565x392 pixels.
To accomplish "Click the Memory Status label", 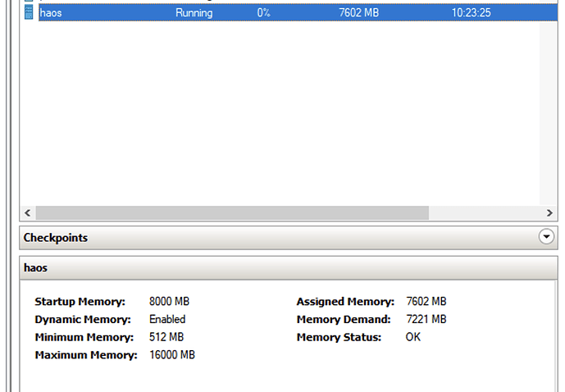I will click(339, 337).
